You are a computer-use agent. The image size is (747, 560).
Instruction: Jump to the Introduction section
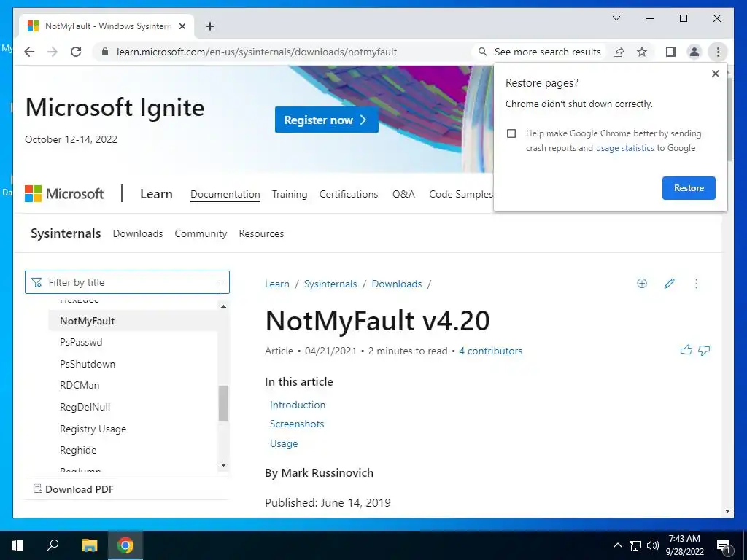coord(298,405)
